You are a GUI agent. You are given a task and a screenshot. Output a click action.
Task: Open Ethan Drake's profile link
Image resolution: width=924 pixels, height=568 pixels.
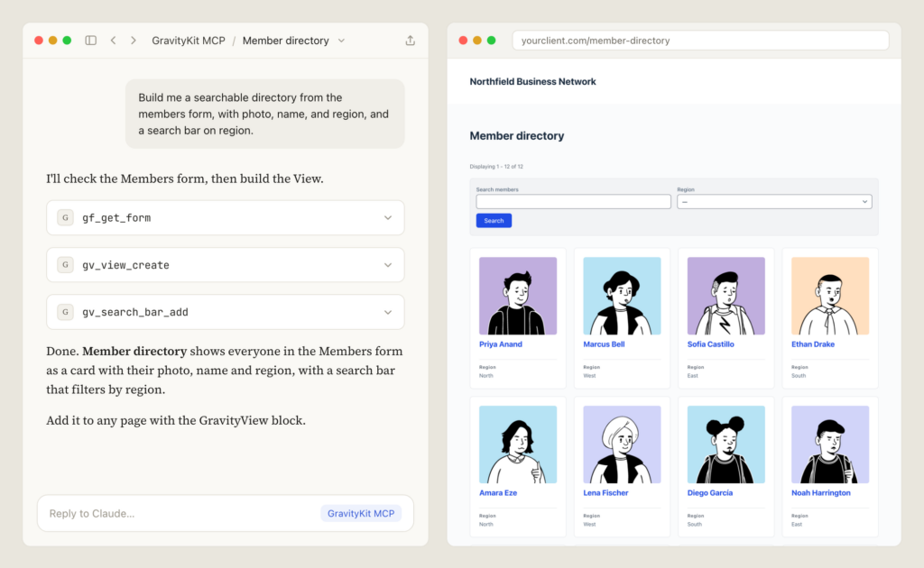813,344
